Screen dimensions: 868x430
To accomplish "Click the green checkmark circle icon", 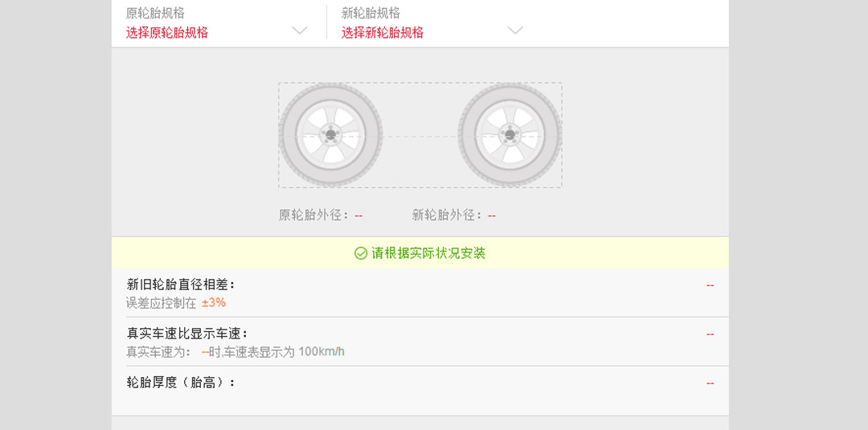I will (361, 253).
